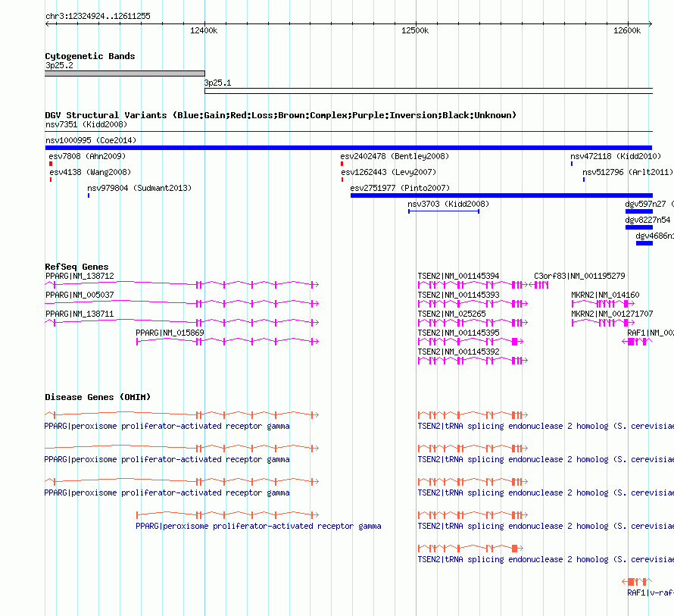Select the dgv4686n variant bar
This screenshot has height=616, width=674.
[644, 243]
